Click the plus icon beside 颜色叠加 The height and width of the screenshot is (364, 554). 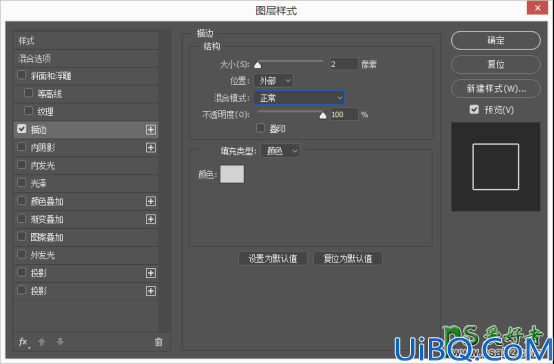pyautogui.click(x=151, y=201)
